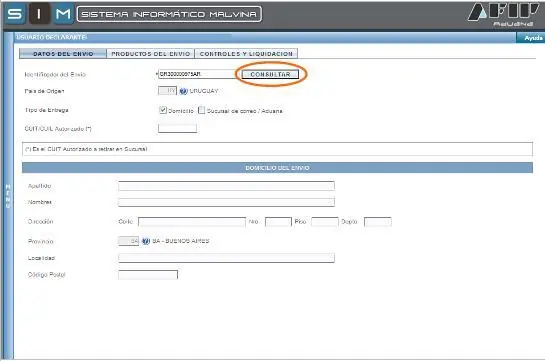Click the Piso floor field
This screenshot has height=361, width=545.
325,222
